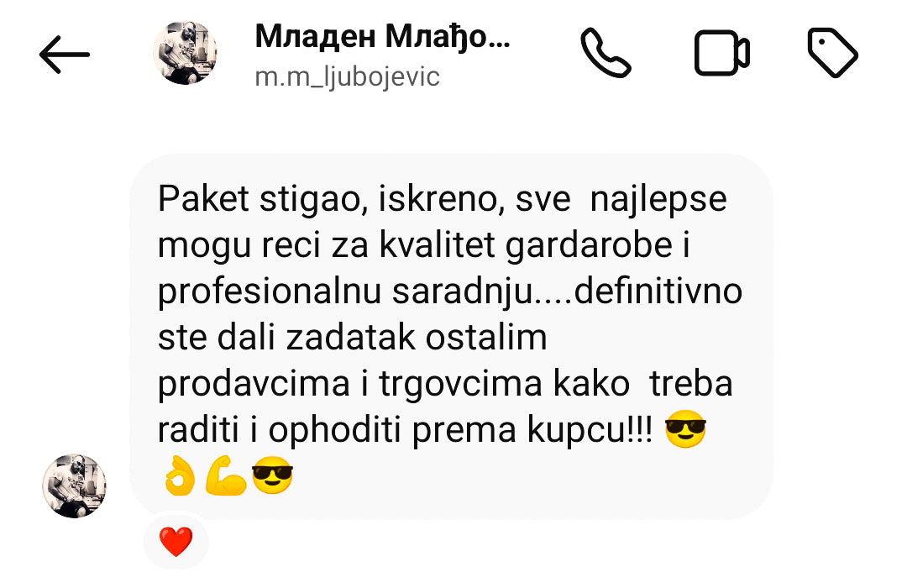This screenshot has width=907, height=588.
Task: Open the profile picture in the header
Action: pyautogui.click(x=185, y=53)
